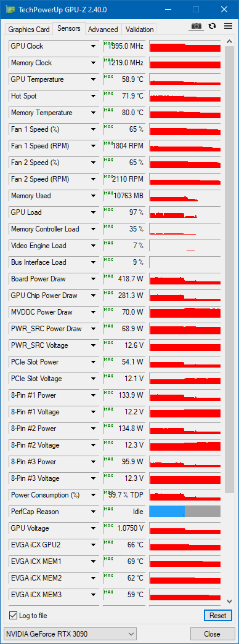
Task: Click the MAX indicator next to GPU Clock
Action: tap(108, 43)
